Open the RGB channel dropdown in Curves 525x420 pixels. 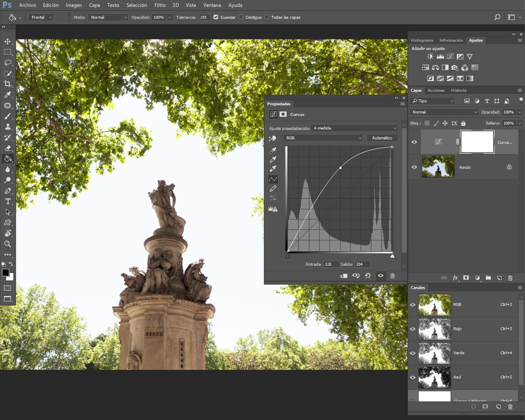323,138
